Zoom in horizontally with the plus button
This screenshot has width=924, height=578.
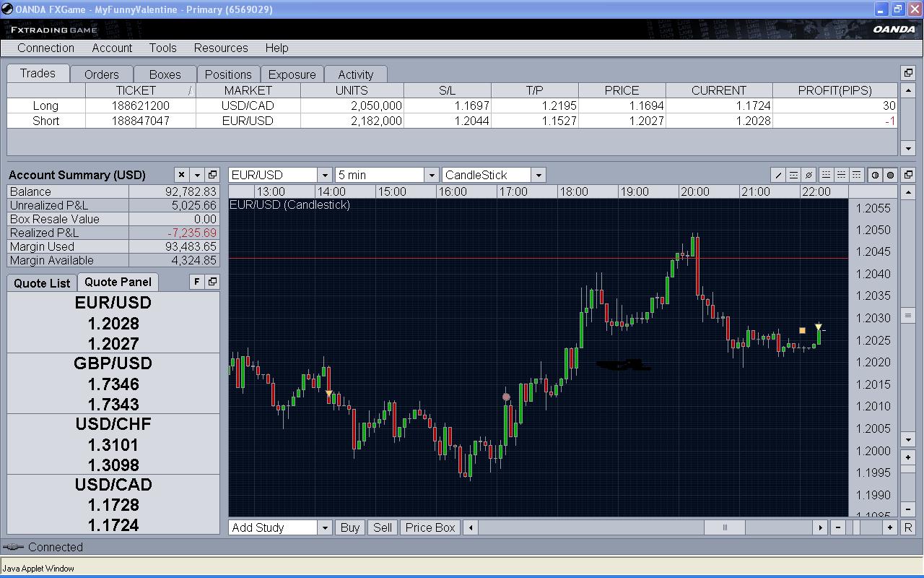click(890, 527)
